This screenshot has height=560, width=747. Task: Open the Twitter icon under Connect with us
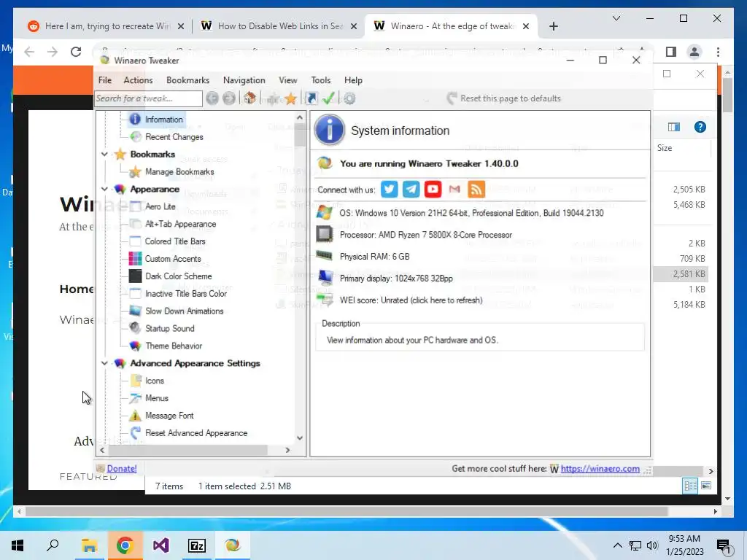(x=390, y=190)
